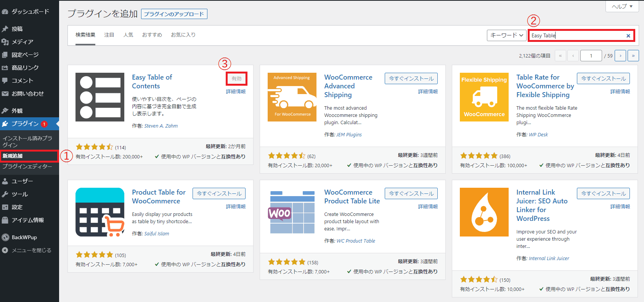The width and height of the screenshot is (644, 302).
Task: Click the メディア media icon
Action: tap(5, 42)
